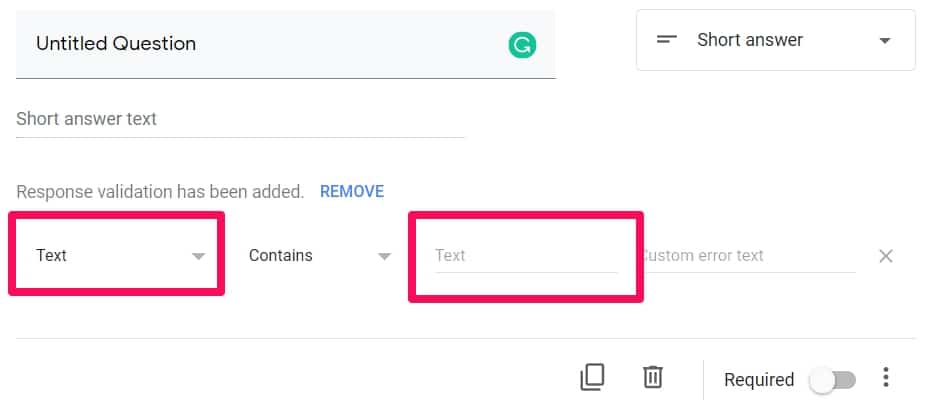Delete the question using trash icon
Screen dimensions: 934x412
[653, 377]
